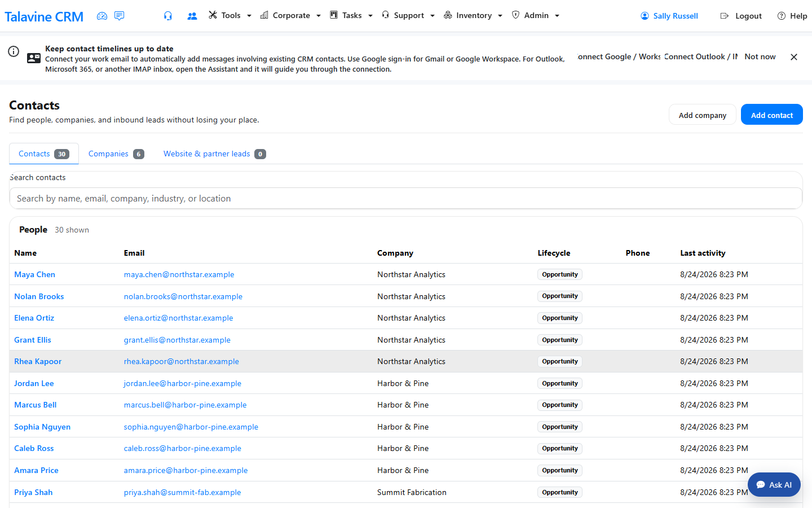Screen dimensions: 812x508
Task: Email maya.chen@northstar.example
Action: click(x=179, y=274)
